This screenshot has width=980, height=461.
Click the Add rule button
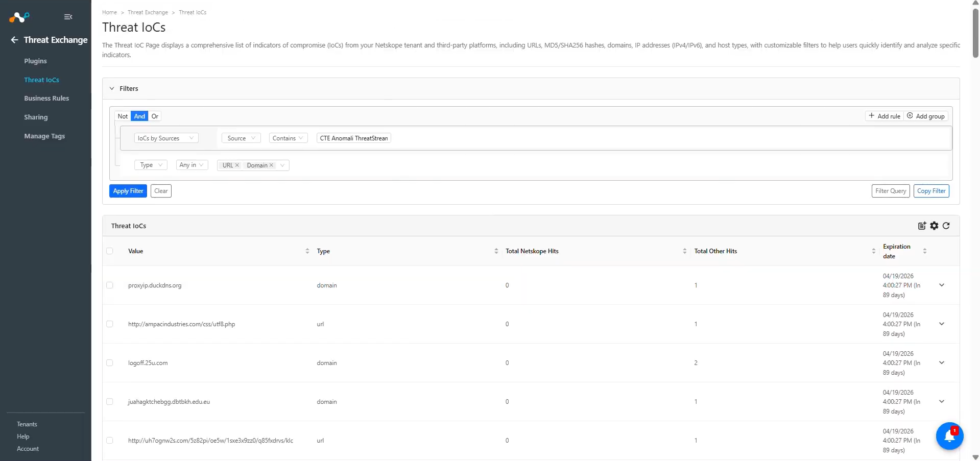tap(885, 116)
